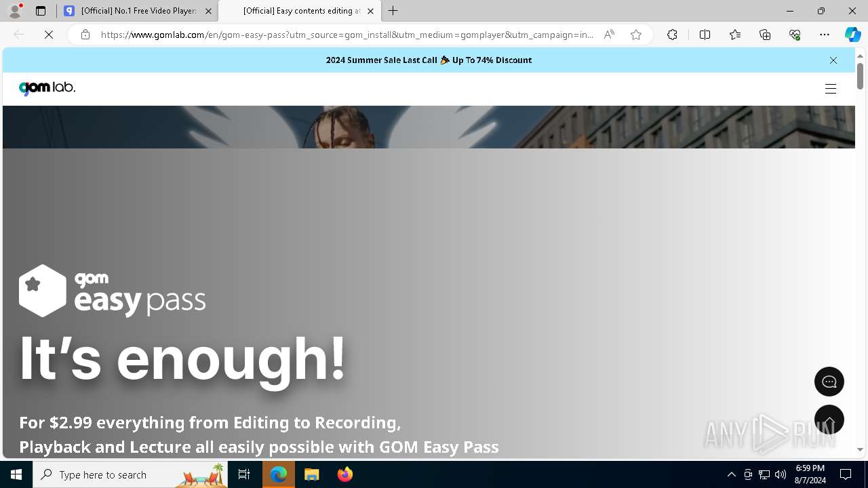Click the page vertical scrollbar thumb
Image resolution: width=868 pixels, height=488 pixels.
click(x=860, y=76)
